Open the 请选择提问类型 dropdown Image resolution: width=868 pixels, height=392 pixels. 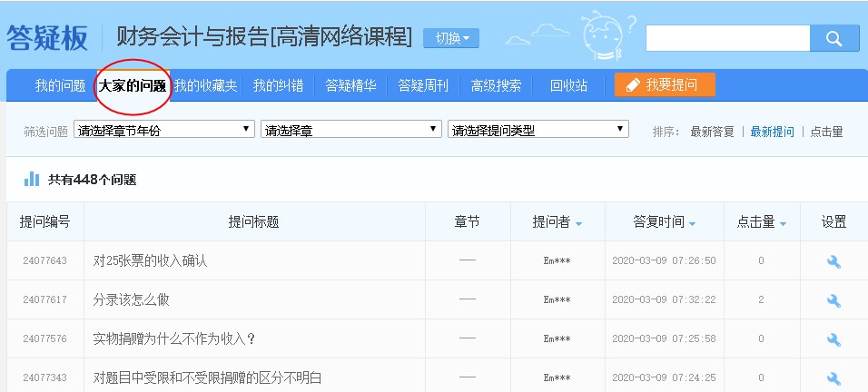coord(538,131)
